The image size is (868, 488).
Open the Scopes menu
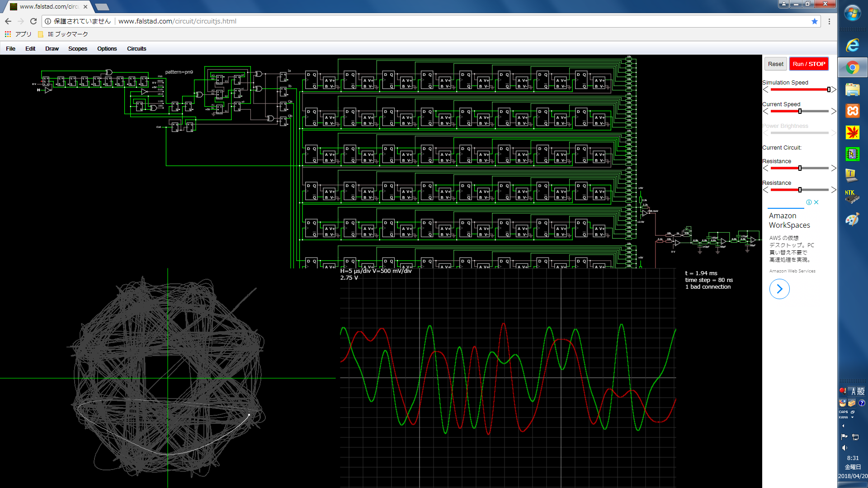click(x=78, y=49)
